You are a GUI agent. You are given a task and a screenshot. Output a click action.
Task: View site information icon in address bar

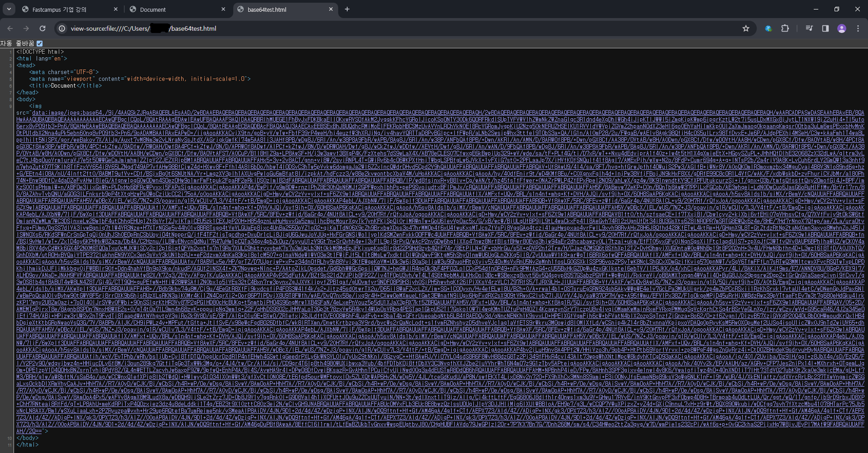[62, 28]
